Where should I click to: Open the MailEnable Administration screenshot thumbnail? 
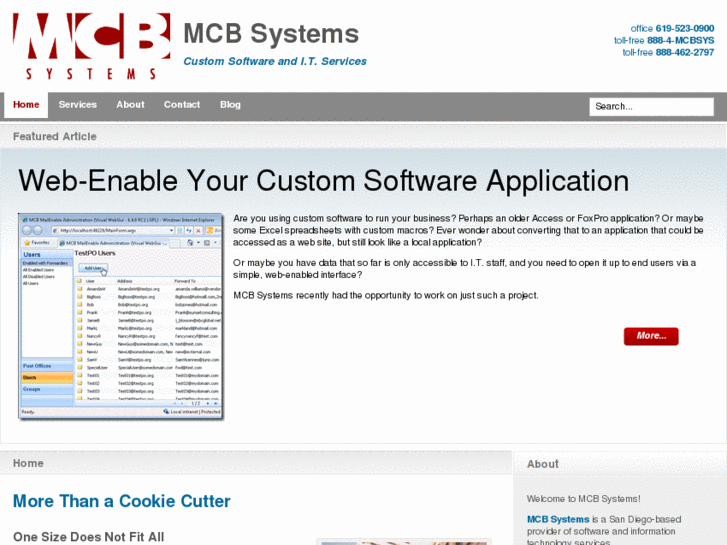121,316
